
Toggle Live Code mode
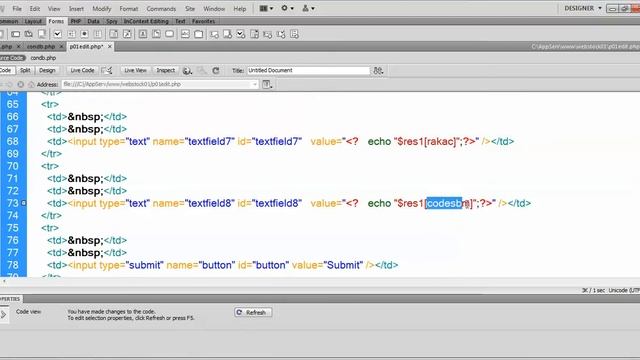click(x=82, y=70)
